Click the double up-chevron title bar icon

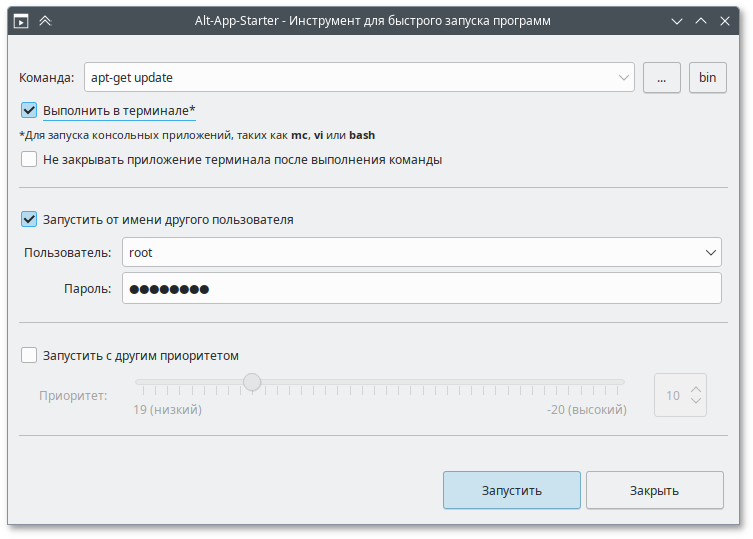tap(44, 20)
